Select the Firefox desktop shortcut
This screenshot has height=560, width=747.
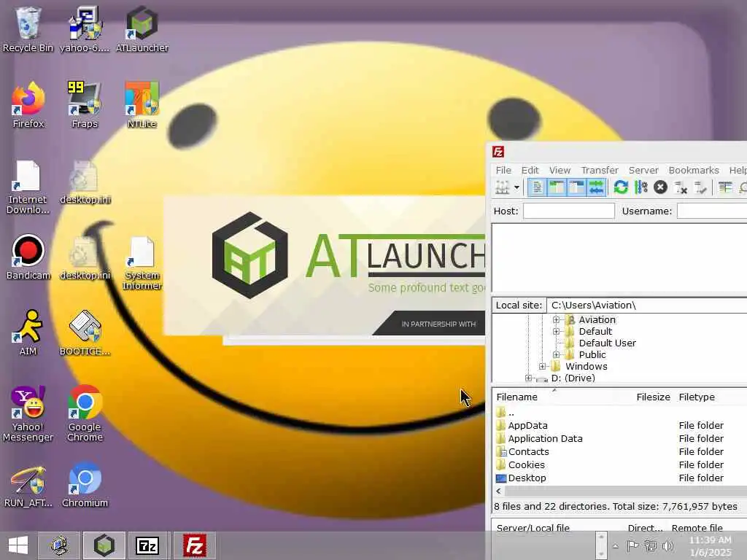coord(28,105)
